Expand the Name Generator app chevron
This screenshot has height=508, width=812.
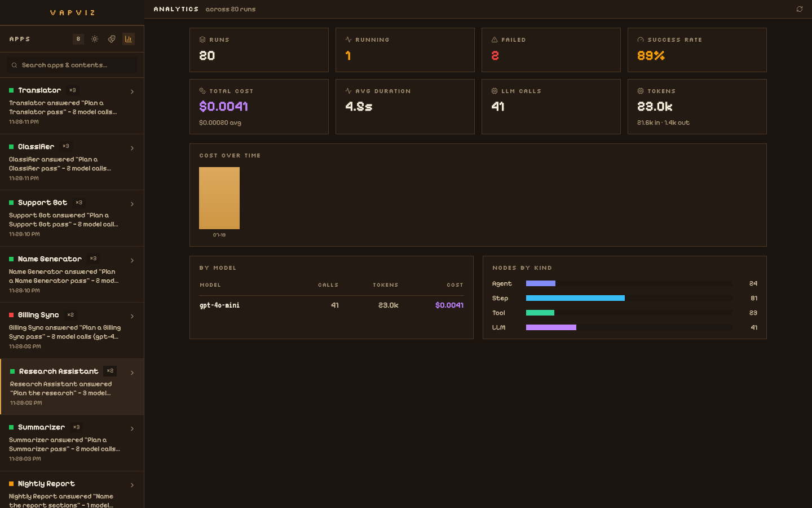coord(132,260)
